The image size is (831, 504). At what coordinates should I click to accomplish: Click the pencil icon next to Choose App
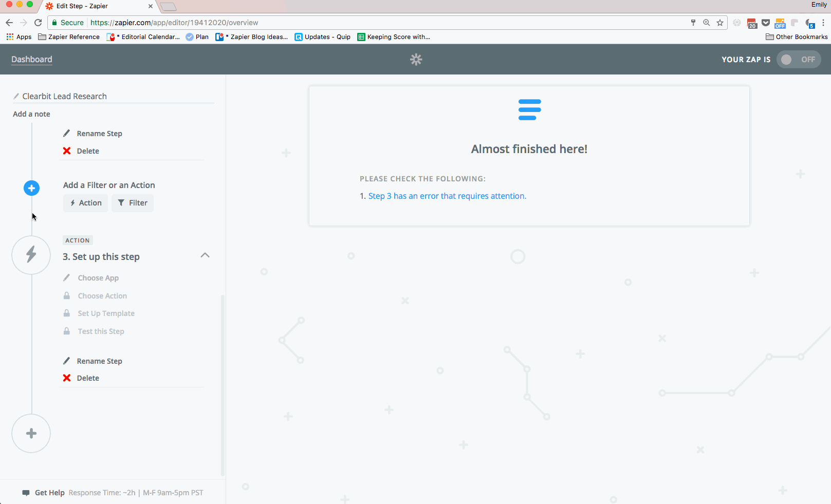(x=67, y=278)
